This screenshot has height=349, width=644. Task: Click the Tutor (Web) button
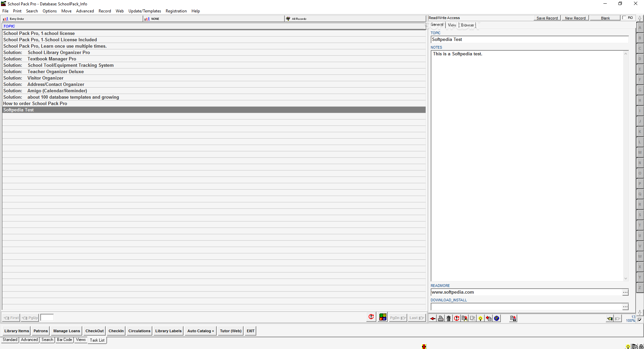click(231, 331)
